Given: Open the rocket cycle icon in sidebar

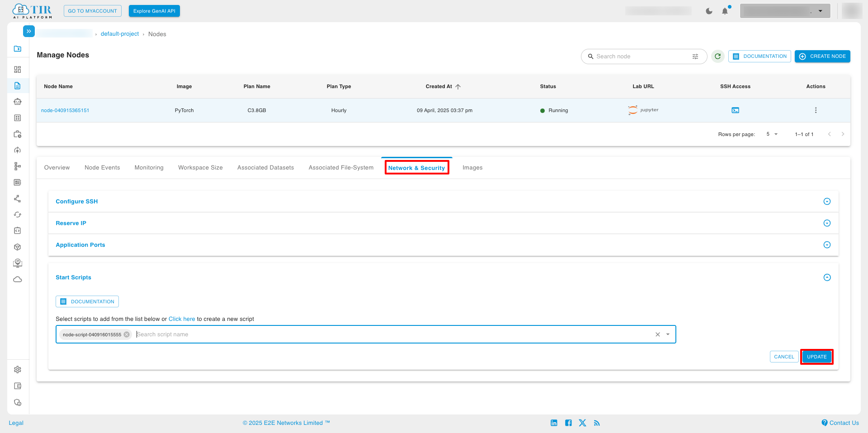Looking at the screenshot, I should tap(18, 150).
